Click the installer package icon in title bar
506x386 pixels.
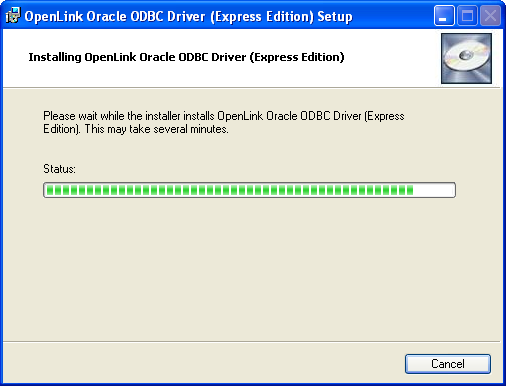point(13,16)
